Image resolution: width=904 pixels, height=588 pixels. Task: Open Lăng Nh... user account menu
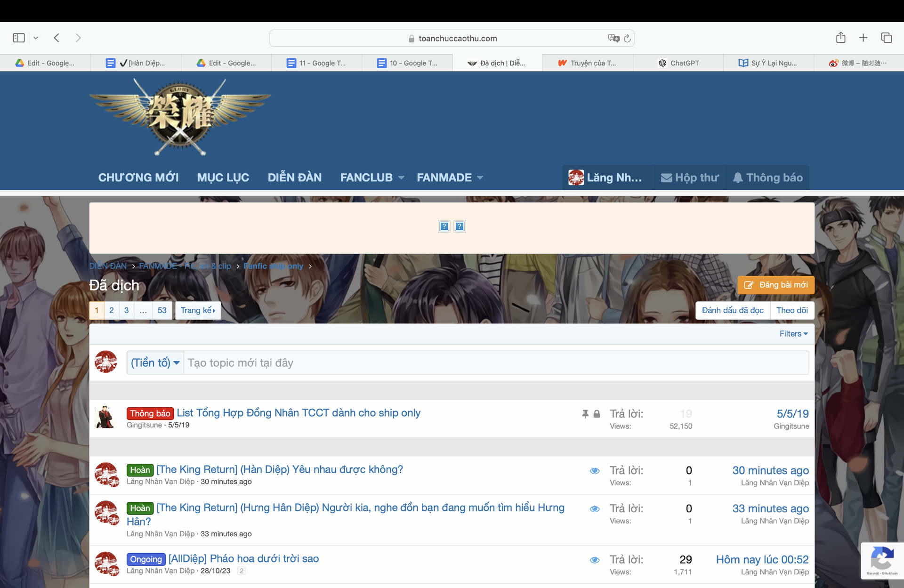coord(605,177)
